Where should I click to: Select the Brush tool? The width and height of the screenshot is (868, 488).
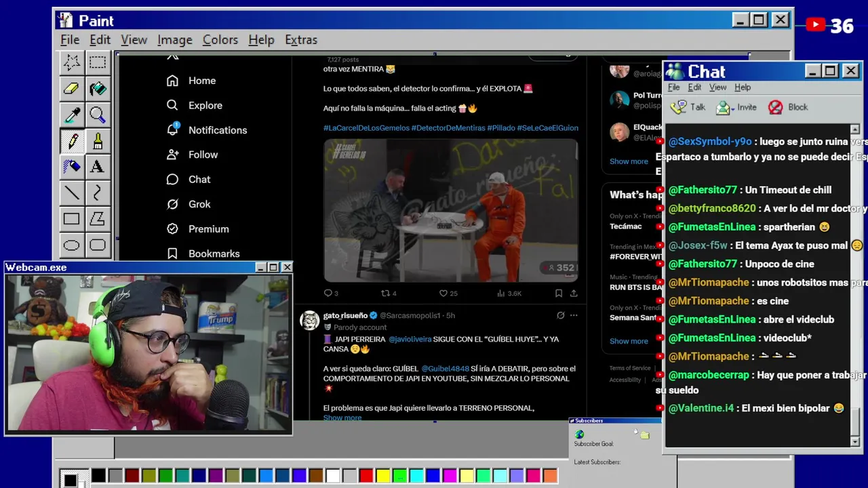point(98,141)
